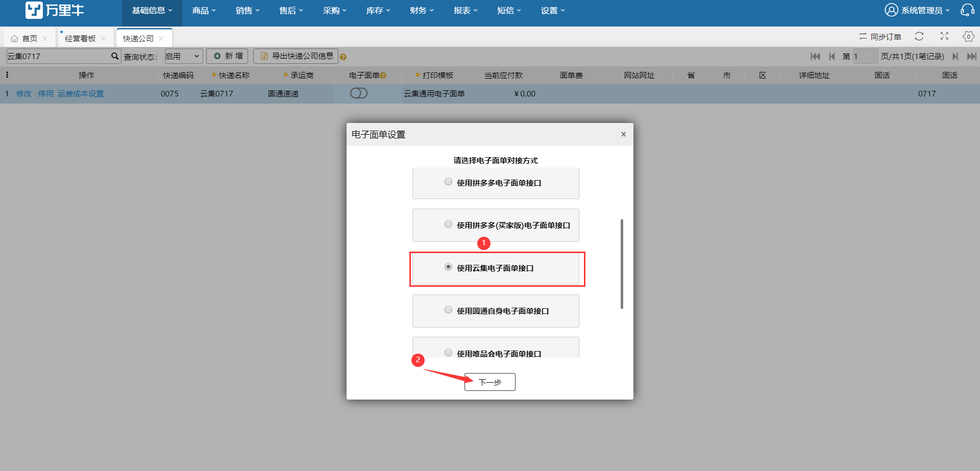Screen dimensions: 980x471
Task: Sort by 快递名称 column header
Action: [231, 76]
